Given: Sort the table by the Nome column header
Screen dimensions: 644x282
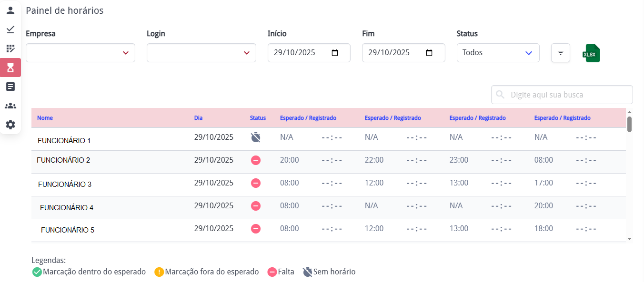Looking at the screenshot, I should [45, 118].
